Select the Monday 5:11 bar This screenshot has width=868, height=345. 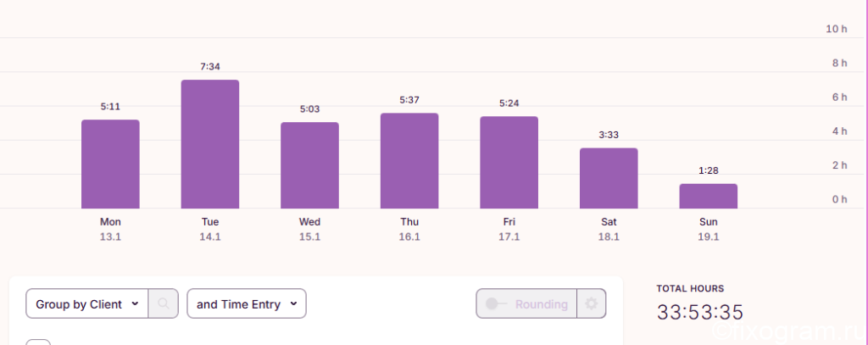click(x=110, y=164)
